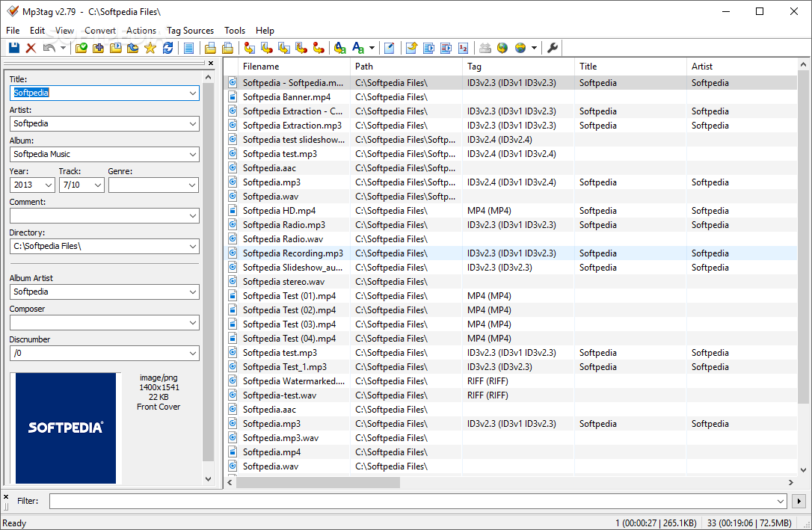The height and width of the screenshot is (530, 812).
Task: Expand the Title field dropdown
Action: coord(193,93)
